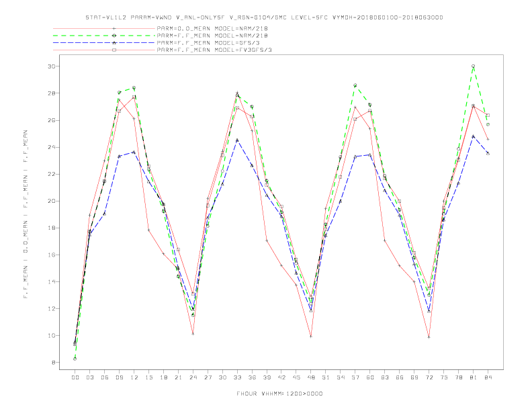This screenshot has height=411, width=532.
Task: Click y-axis tick label 14
Action: (52, 282)
